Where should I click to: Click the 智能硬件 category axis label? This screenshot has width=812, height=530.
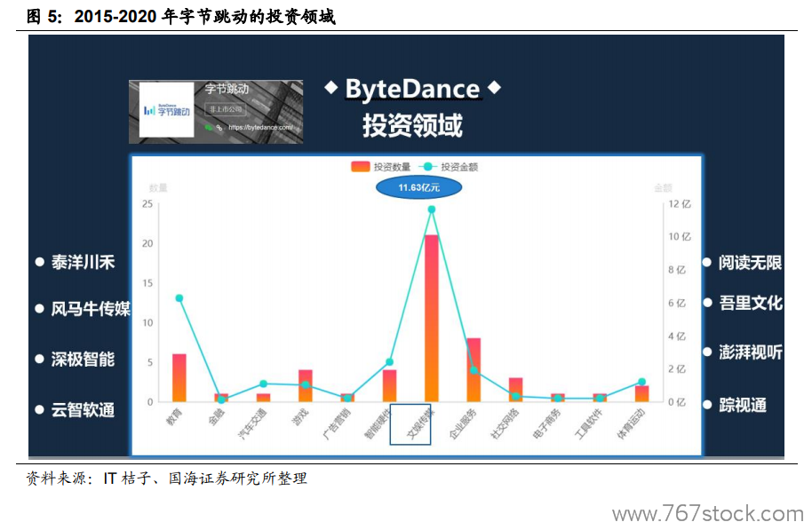point(379,423)
